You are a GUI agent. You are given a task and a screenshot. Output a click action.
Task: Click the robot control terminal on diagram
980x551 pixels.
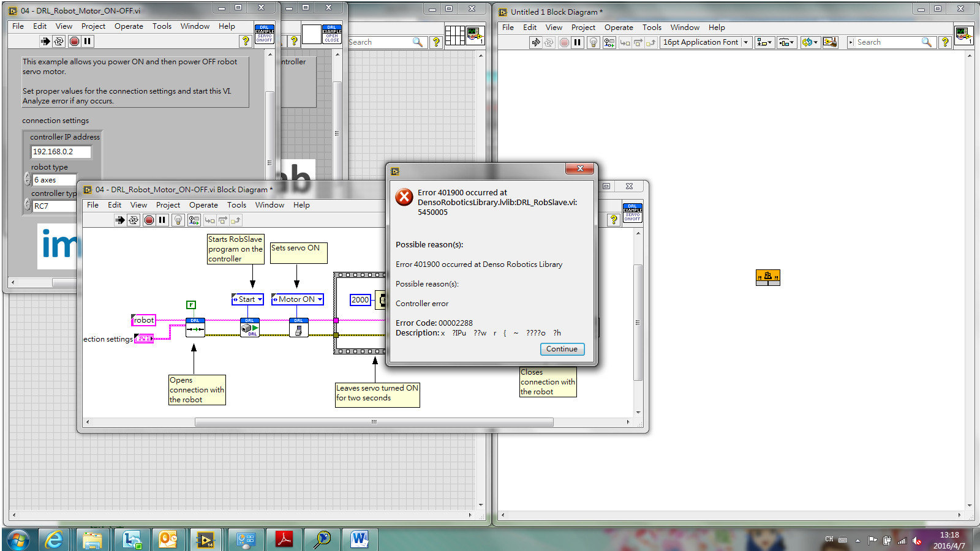pos(144,320)
